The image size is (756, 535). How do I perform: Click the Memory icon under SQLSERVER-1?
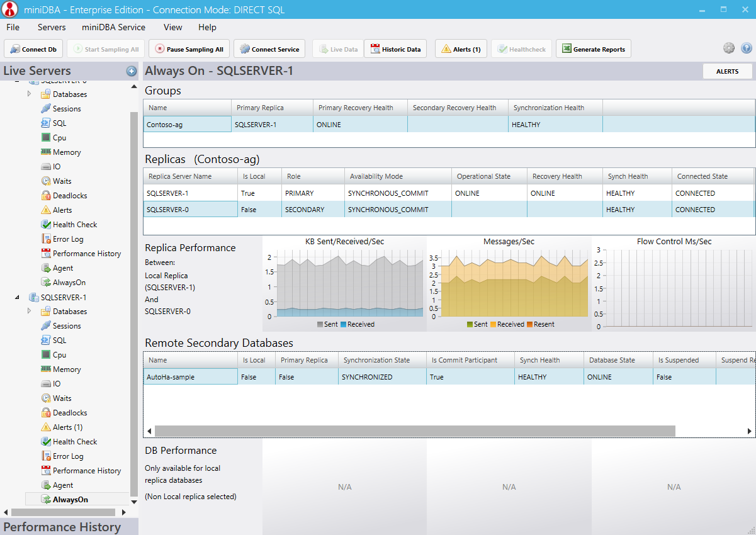46,369
